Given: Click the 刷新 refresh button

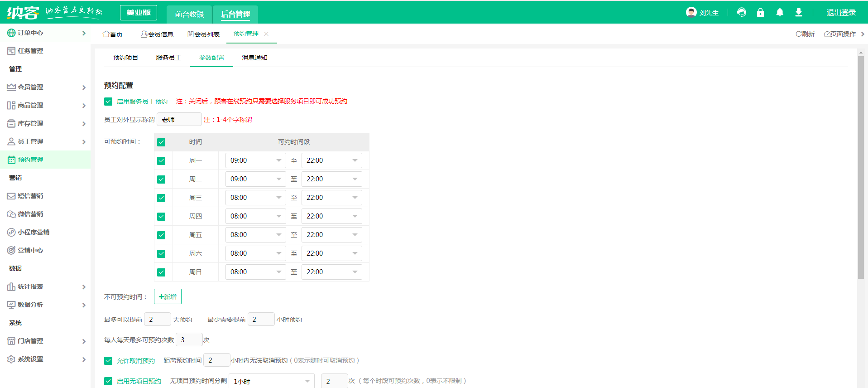Looking at the screenshot, I should click(805, 34).
